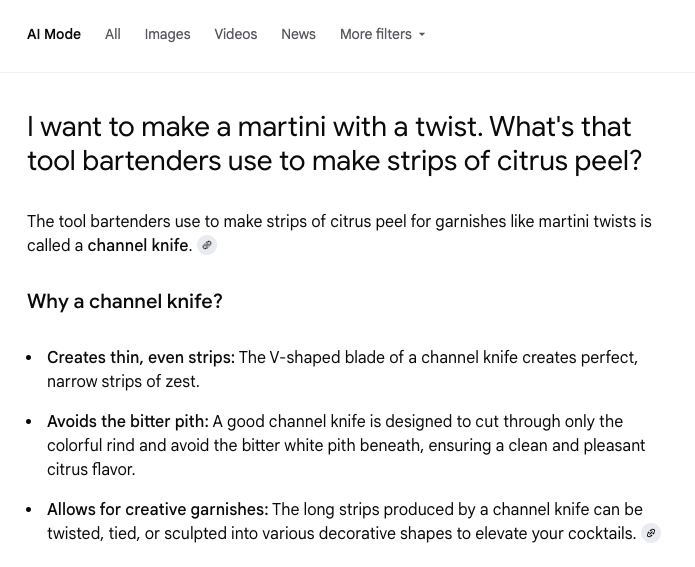
Task: Go to the Videos tab
Action: pos(235,34)
